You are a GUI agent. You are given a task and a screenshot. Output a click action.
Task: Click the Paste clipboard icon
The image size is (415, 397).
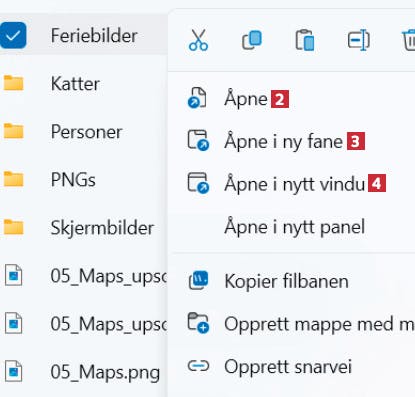pyautogui.click(x=305, y=40)
